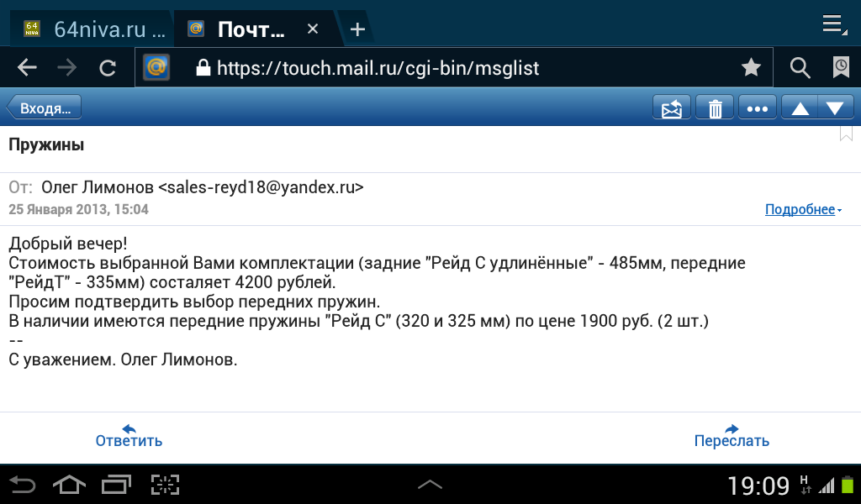Expand Подробнее message details
This screenshot has width=861, height=504.
[803, 210]
